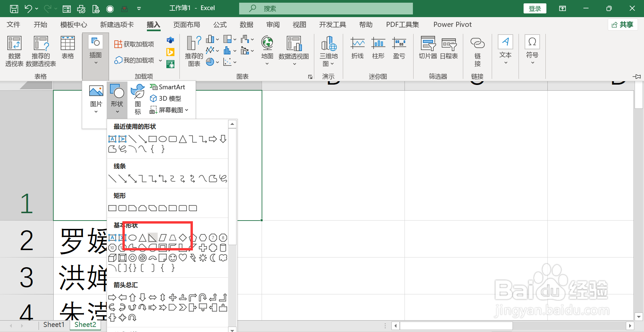Click the horizontal scrollbar right arrow
The width and height of the screenshot is (644, 332).
(x=630, y=326)
